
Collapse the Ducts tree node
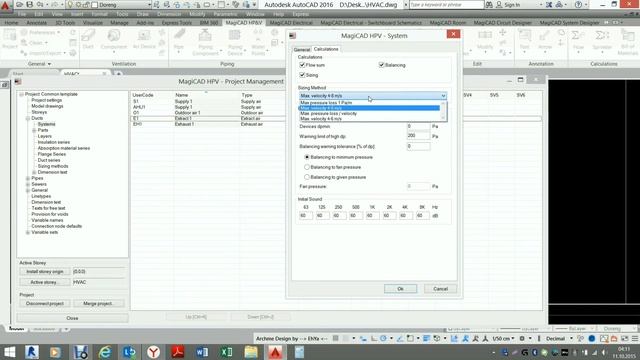pos(28,118)
